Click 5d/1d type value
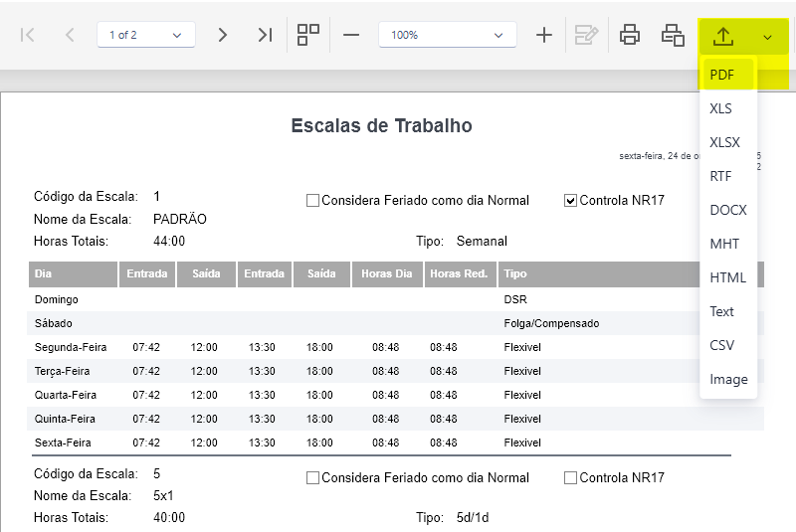This screenshot has width=796, height=532. [473, 518]
